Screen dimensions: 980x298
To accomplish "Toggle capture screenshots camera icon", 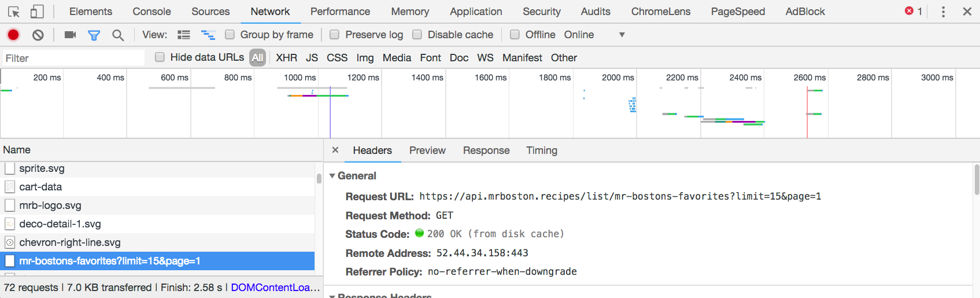I will pos(70,35).
